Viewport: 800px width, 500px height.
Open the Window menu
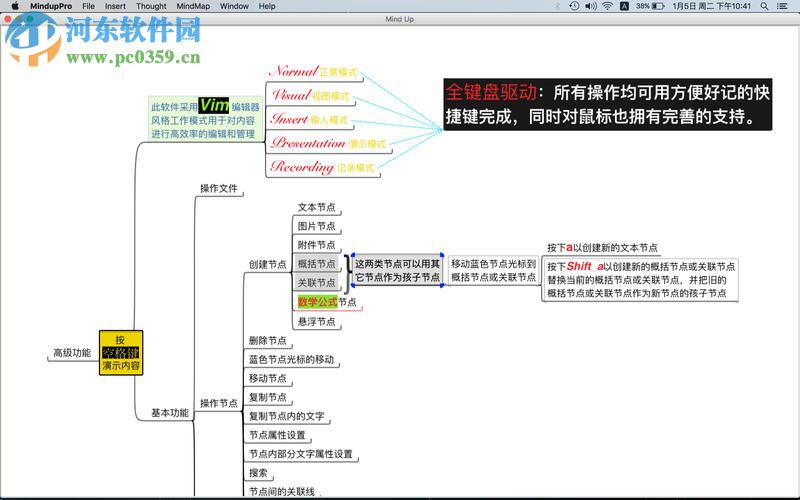[x=234, y=6]
